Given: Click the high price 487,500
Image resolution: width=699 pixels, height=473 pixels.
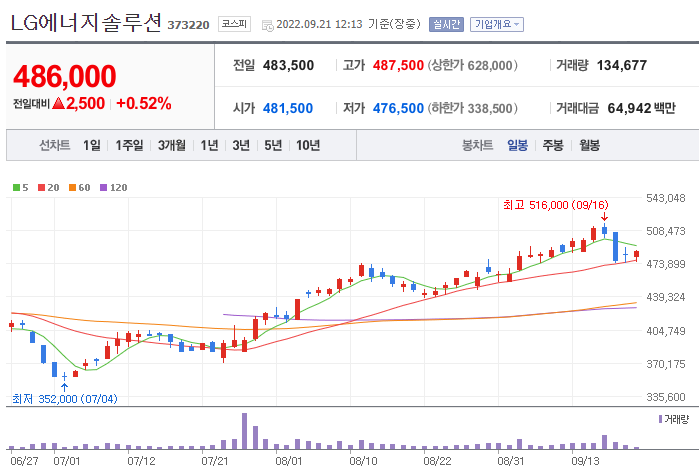Looking at the screenshot, I should coord(398,66).
